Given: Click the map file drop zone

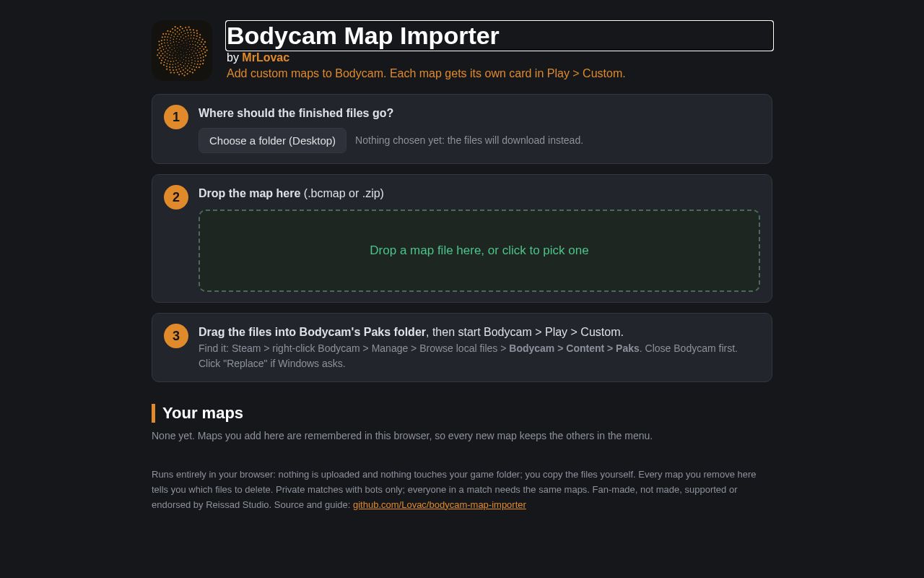Looking at the screenshot, I should (x=479, y=251).
